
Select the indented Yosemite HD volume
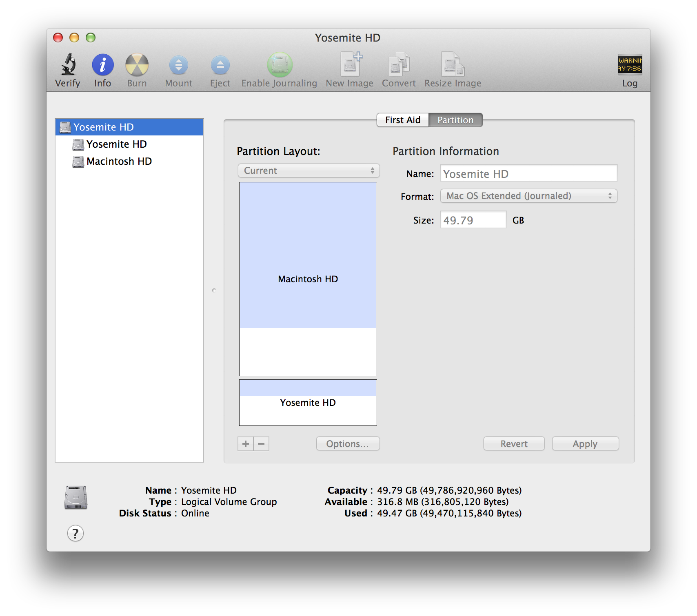click(x=129, y=144)
